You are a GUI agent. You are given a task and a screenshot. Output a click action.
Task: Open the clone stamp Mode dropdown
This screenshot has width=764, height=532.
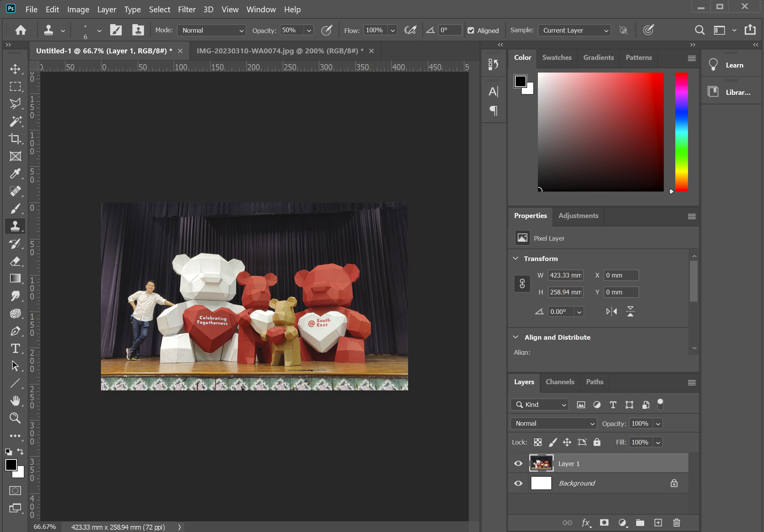[212, 30]
